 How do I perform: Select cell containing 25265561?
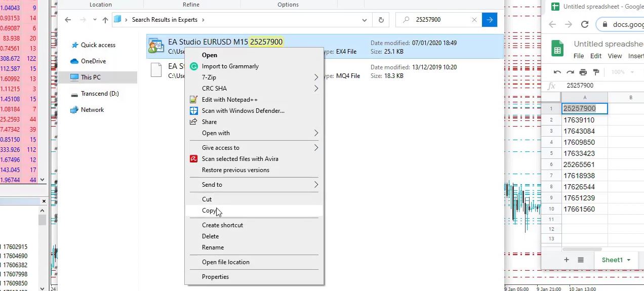[584, 164]
